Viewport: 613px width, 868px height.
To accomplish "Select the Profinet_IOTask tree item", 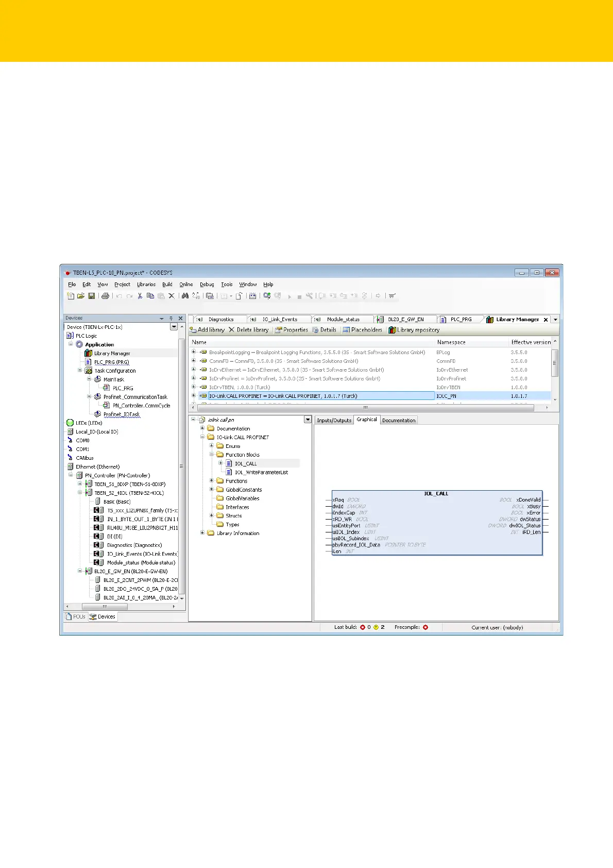I will click(121, 414).
